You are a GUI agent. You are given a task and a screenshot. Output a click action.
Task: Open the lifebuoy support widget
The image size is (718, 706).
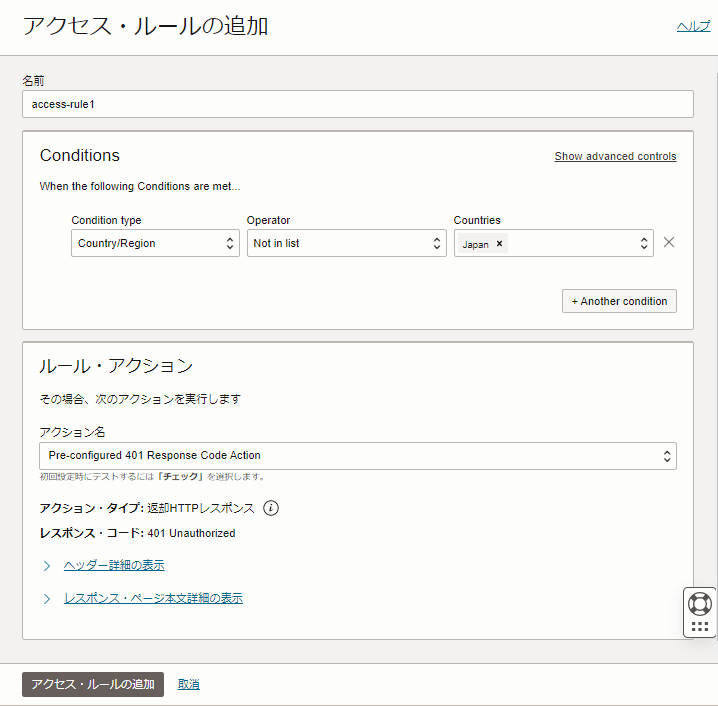pos(700,604)
